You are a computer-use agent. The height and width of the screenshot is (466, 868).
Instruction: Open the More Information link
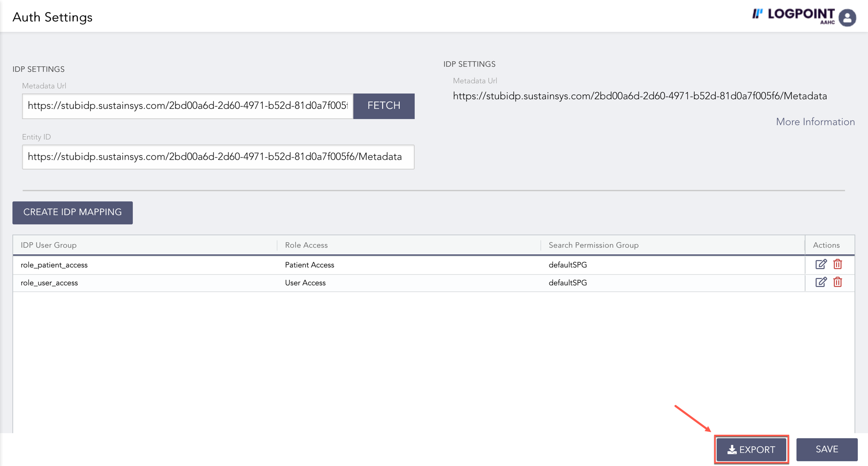click(815, 122)
